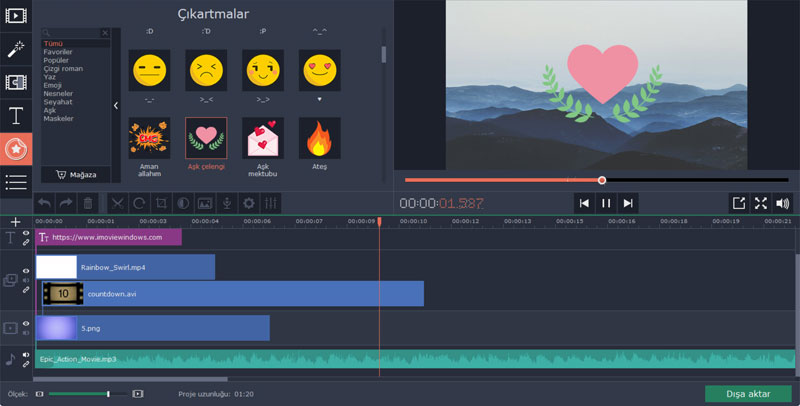Image resolution: width=800 pixels, height=406 pixels.
Task: Hide the title track with eye icon
Action: point(26,234)
